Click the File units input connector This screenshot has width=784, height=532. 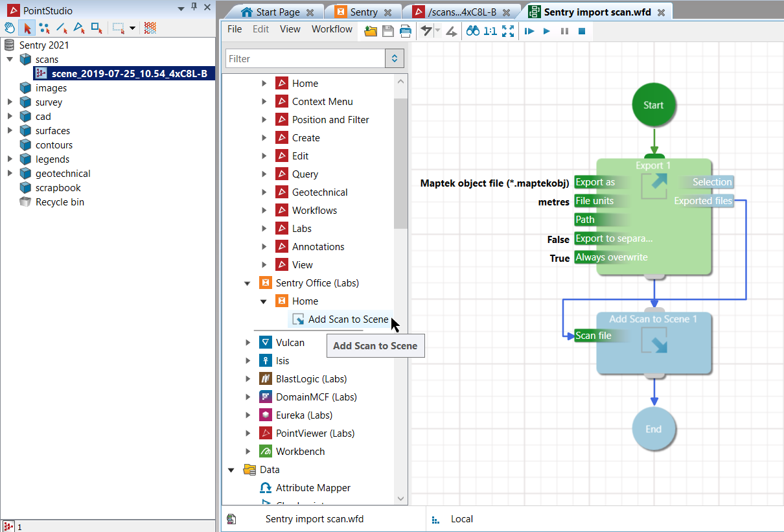(601, 201)
